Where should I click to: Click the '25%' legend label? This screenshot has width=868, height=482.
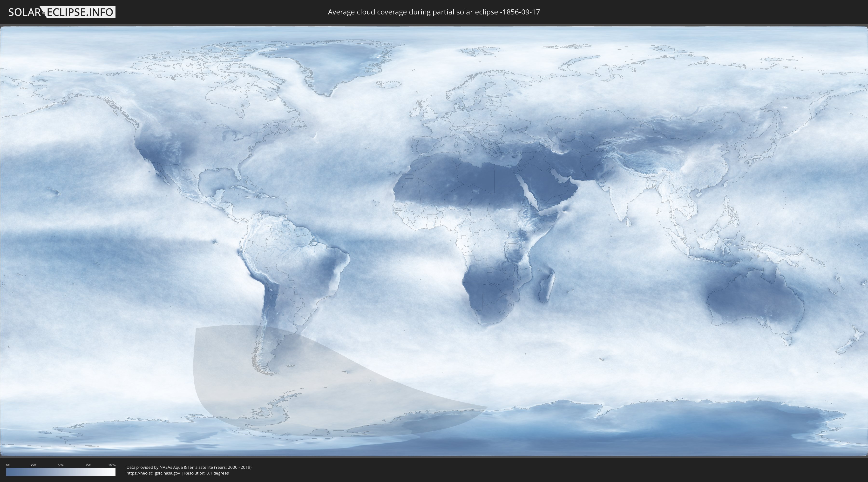click(x=33, y=465)
